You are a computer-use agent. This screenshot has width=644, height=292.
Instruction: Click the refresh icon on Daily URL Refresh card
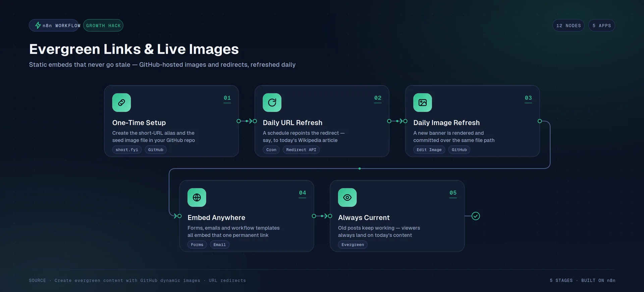click(272, 103)
